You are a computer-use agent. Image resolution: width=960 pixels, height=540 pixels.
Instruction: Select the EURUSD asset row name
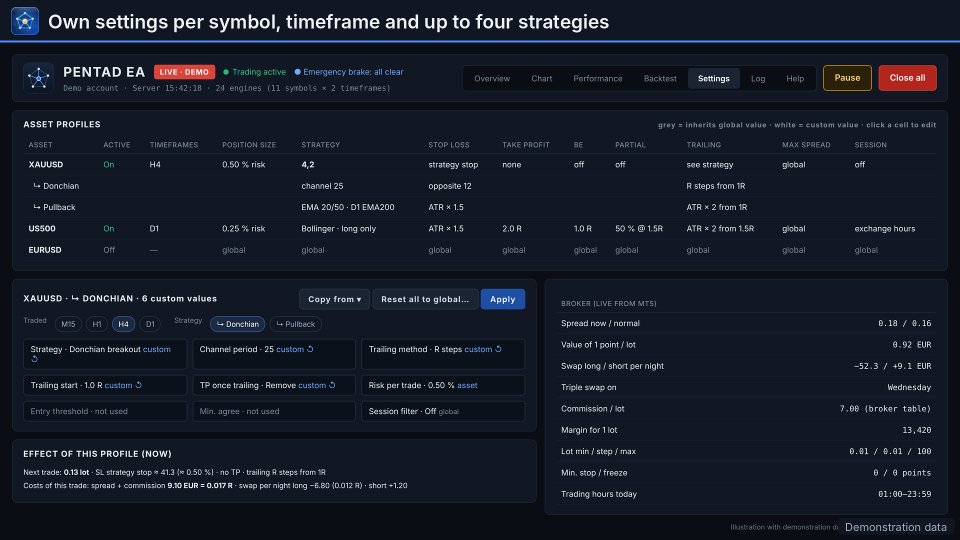pyautogui.click(x=45, y=250)
